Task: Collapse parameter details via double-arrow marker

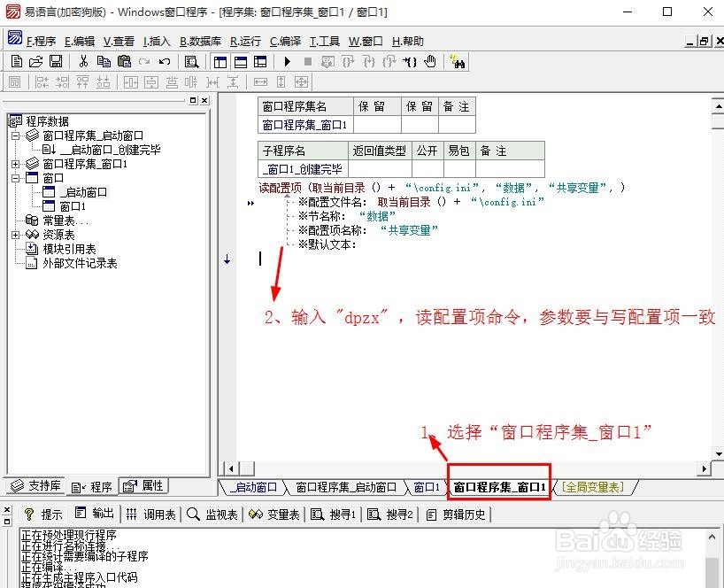Action: (x=250, y=204)
